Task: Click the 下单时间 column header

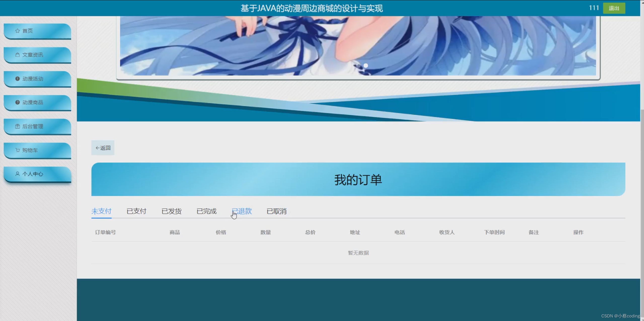Action: coord(494,232)
